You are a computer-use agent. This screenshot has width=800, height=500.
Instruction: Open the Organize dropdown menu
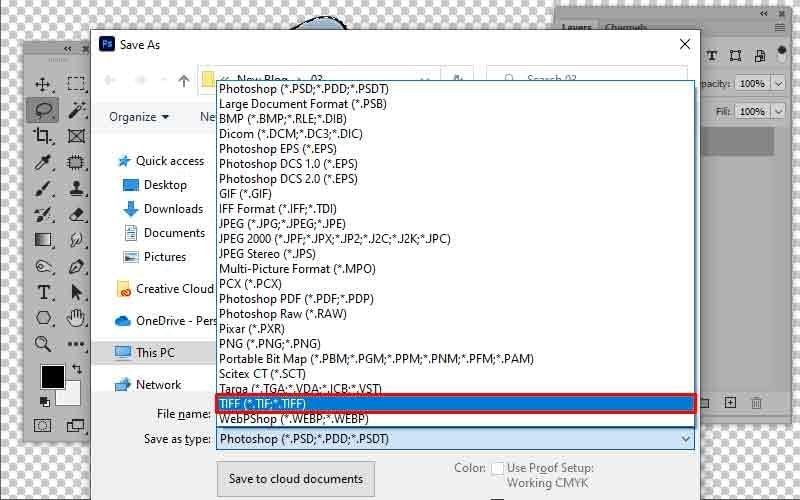tap(139, 117)
